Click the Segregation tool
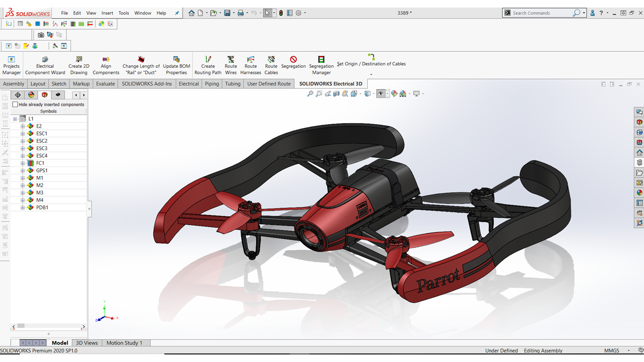 tap(293, 62)
